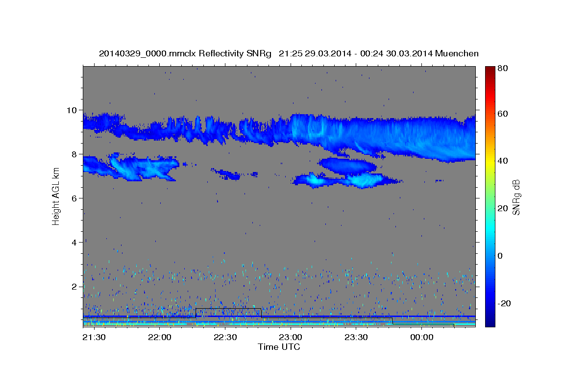
Task: Click the bright cloud core near 7 km at 23:30
Action: point(363,180)
